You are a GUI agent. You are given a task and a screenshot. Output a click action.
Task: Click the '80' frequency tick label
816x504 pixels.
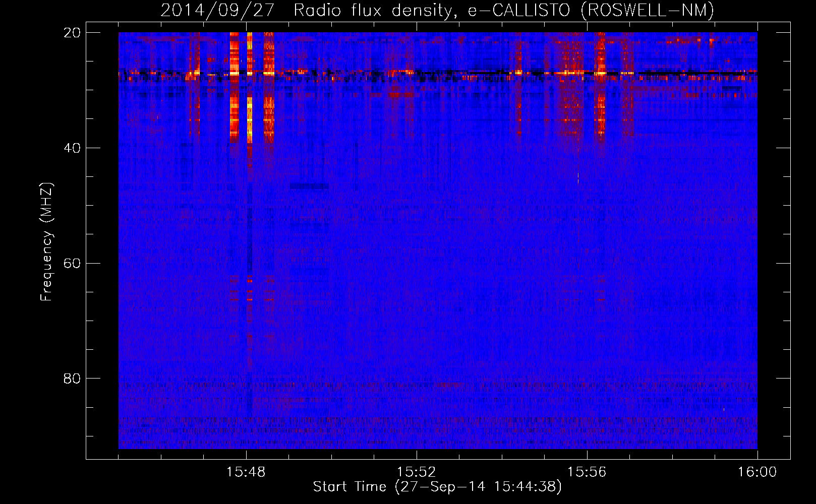point(72,379)
